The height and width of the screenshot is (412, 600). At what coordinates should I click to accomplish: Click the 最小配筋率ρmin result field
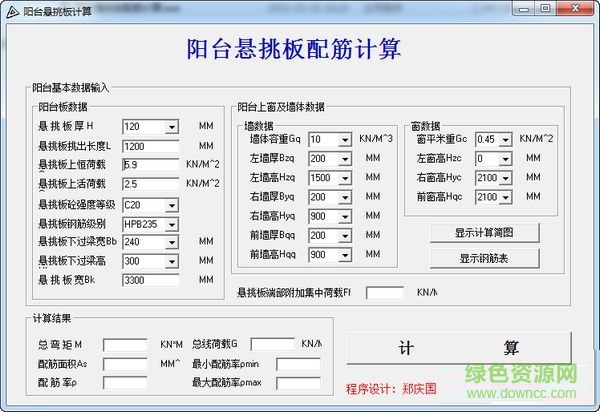(x=298, y=364)
